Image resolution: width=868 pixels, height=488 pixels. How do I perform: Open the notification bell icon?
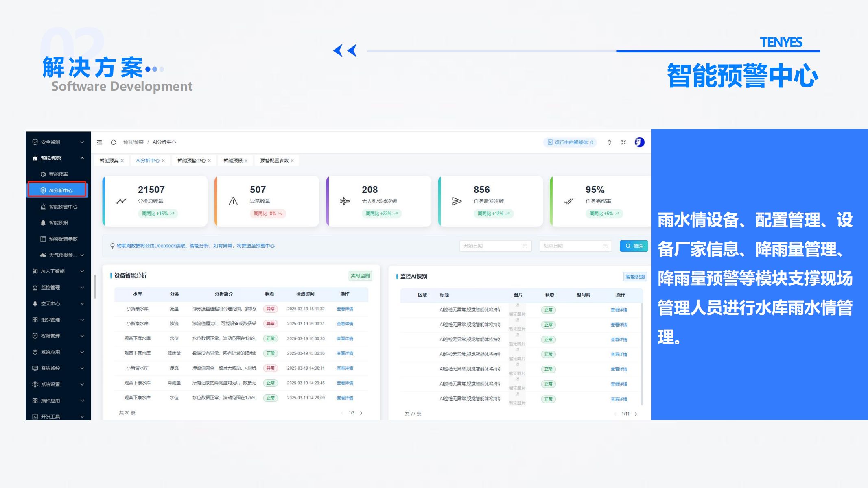[609, 142]
